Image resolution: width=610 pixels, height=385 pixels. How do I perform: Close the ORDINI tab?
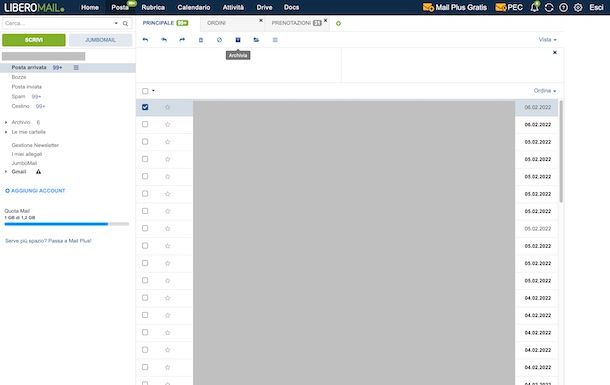coord(261,20)
